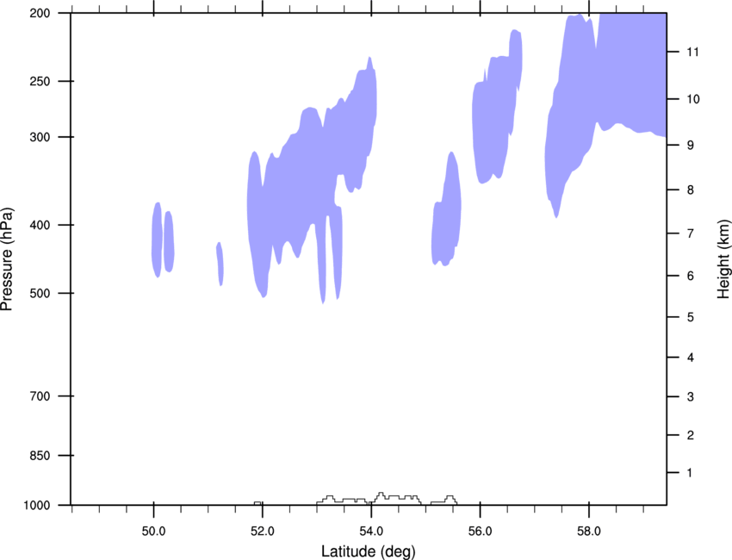Click the 850 pressure tick label
This screenshot has width=732, height=560.
pos(40,456)
